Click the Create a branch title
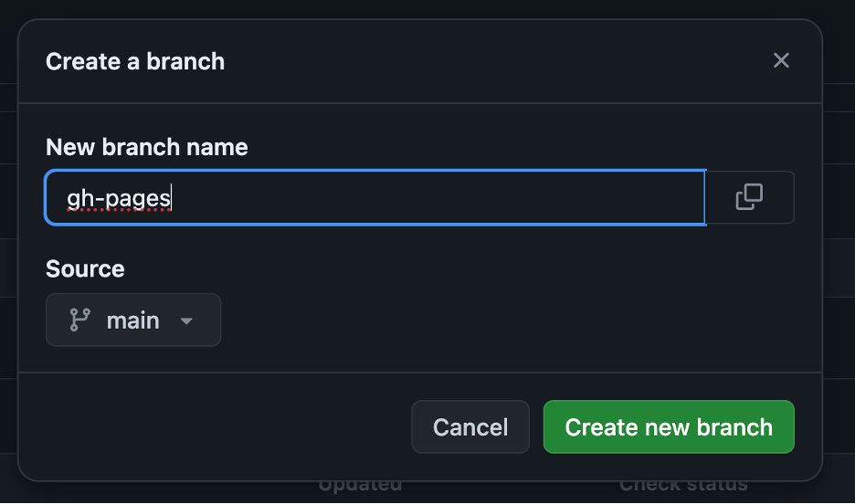Screen dimensions: 855x504 135,62
